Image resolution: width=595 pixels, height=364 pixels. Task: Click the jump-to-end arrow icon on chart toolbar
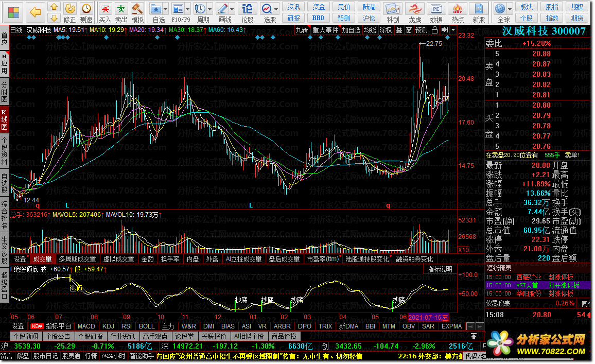445,30
